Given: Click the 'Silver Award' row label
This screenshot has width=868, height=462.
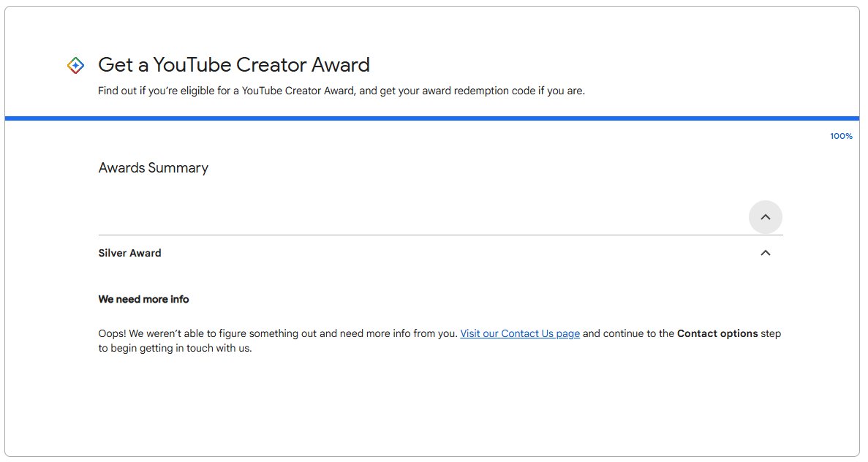Looking at the screenshot, I should (x=129, y=253).
